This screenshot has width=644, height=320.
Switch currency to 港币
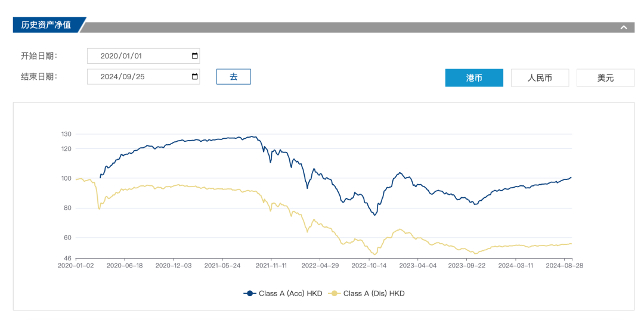click(474, 78)
